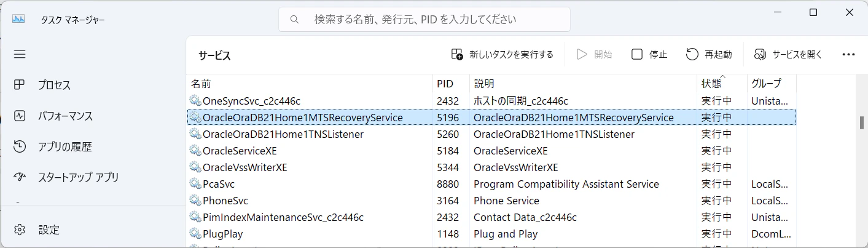
Task: Click gear icon beside OracleVssWriterXE name
Action: point(195,167)
